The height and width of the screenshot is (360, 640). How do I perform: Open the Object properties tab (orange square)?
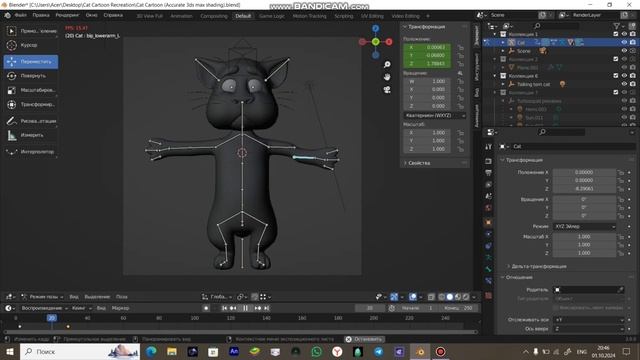(489, 222)
